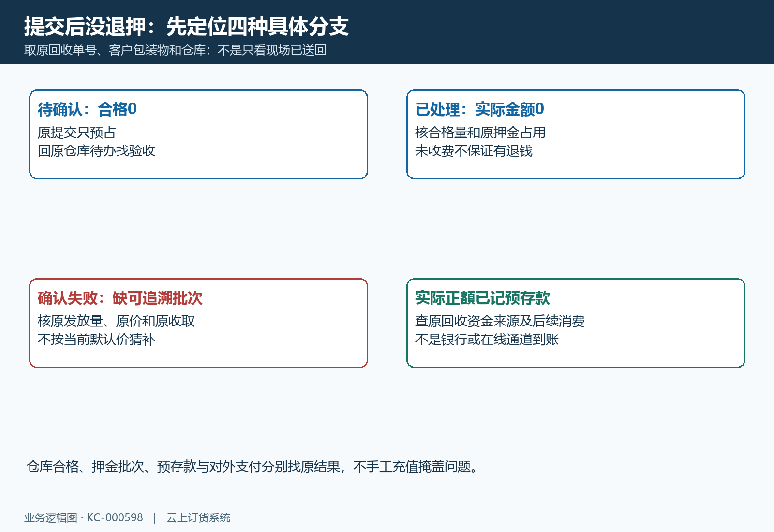Click the line 查原回收资金来源及后续消费
The image size is (774, 532).
tap(500, 321)
